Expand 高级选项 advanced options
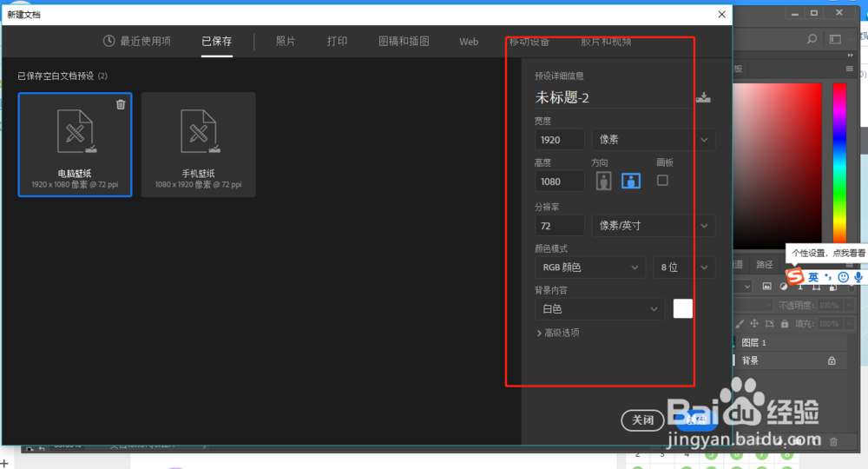Image resolution: width=868 pixels, height=469 pixels. pyautogui.click(x=558, y=333)
